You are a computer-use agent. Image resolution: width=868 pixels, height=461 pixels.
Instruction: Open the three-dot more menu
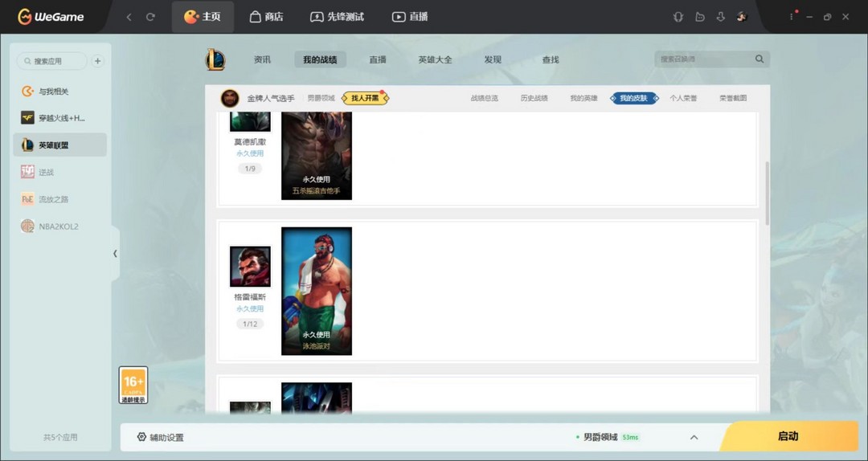point(792,17)
